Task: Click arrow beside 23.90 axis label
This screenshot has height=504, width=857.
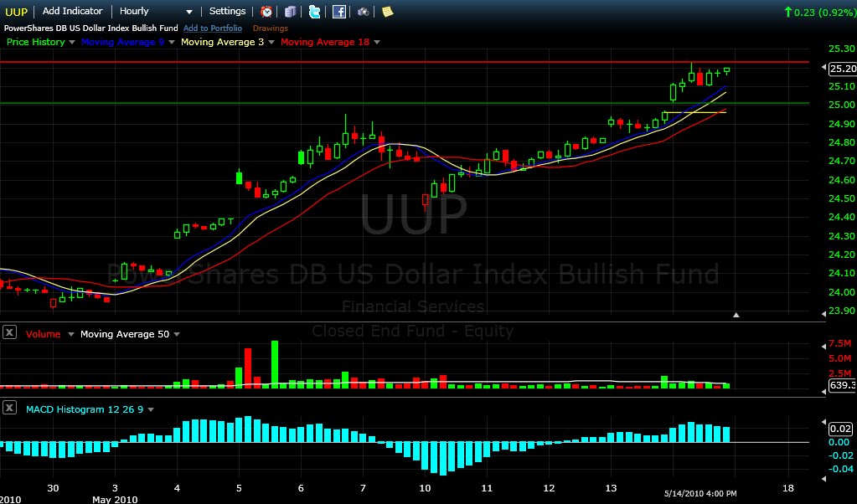Action: tap(823, 313)
